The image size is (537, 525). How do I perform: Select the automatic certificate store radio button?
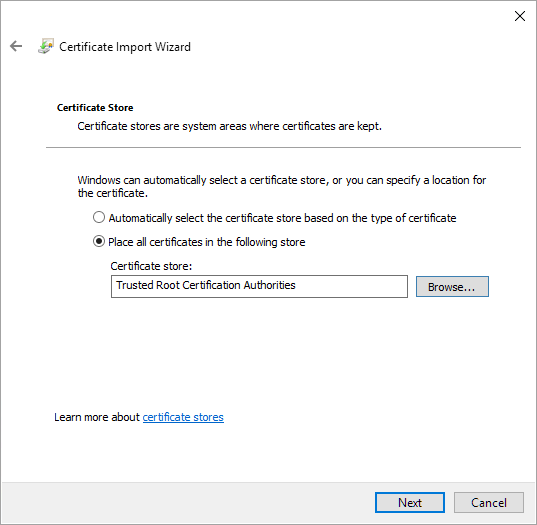(x=99, y=217)
